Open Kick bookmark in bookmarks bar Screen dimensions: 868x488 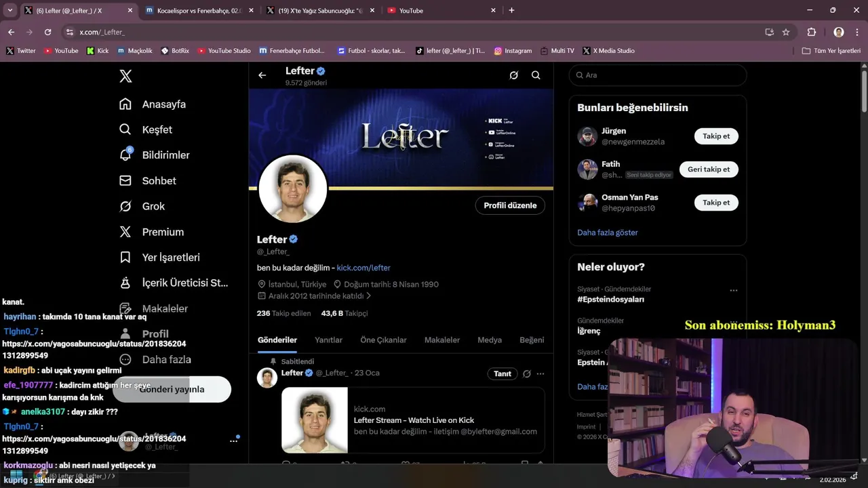pyautogui.click(x=98, y=51)
